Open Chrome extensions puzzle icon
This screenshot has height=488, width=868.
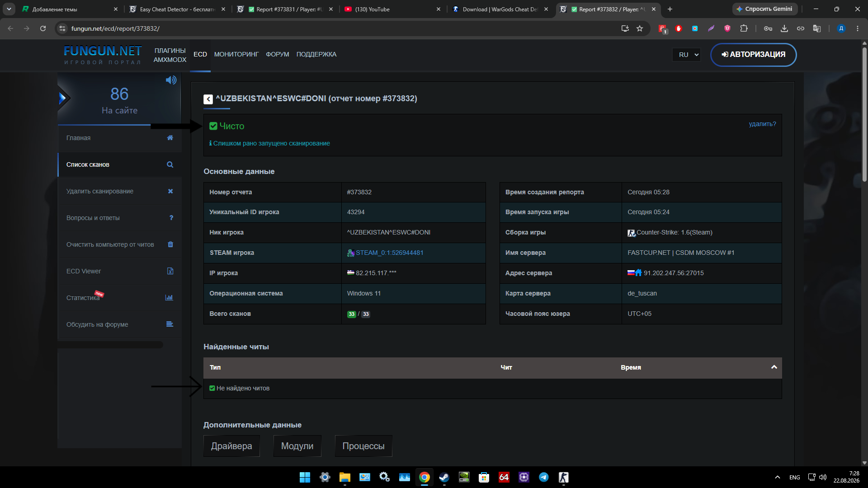click(744, 28)
